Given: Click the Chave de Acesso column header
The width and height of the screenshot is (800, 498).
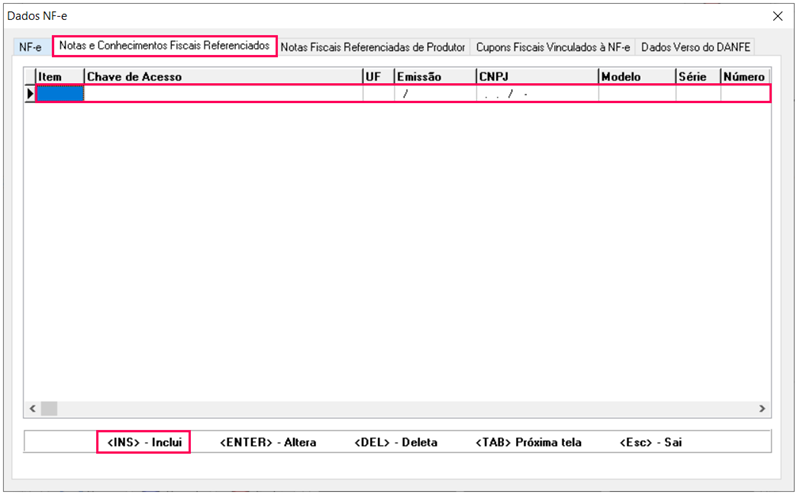Looking at the screenshot, I should (x=222, y=76).
